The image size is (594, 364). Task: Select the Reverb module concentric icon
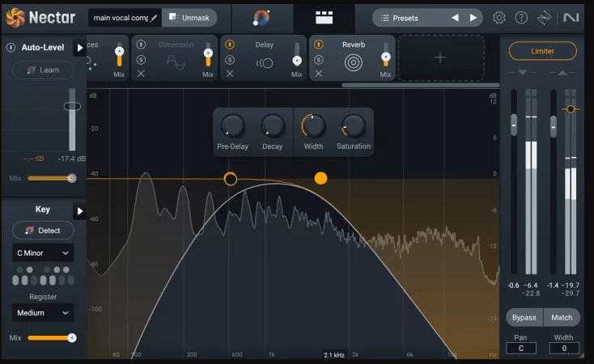pos(354,62)
